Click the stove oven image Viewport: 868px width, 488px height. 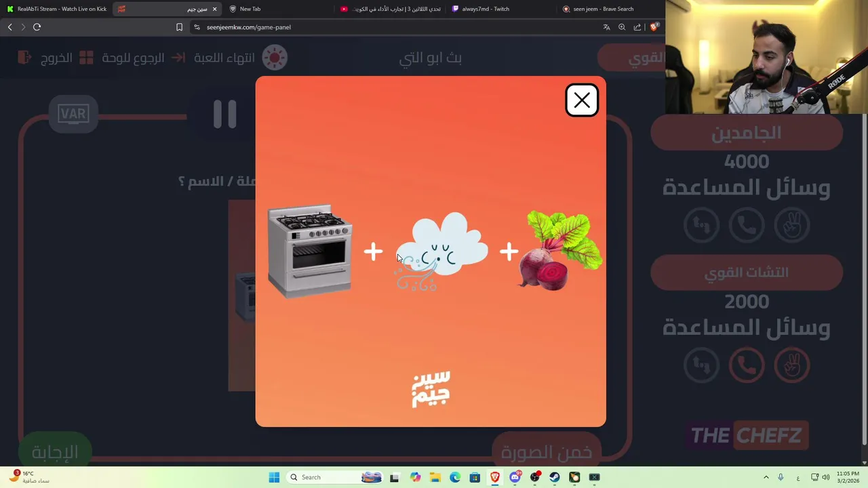(x=310, y=251)
